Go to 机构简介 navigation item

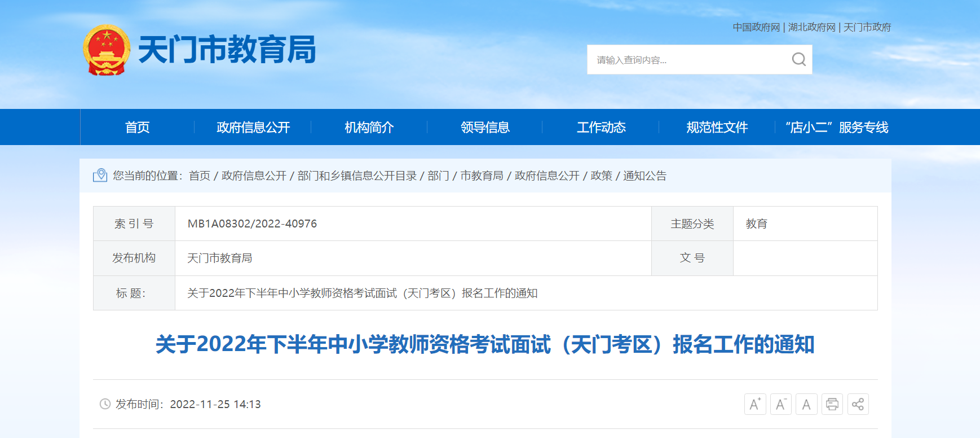[369, 128]
